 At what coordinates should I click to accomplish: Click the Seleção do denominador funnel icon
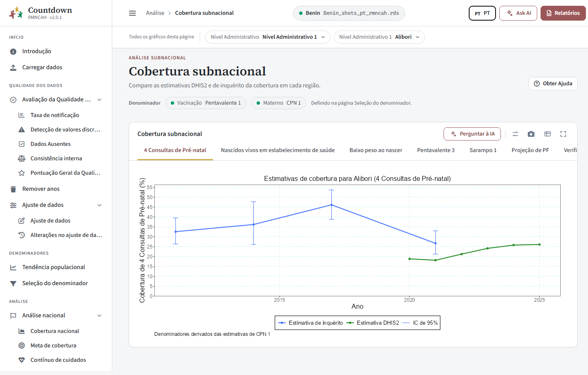point(13,284)
